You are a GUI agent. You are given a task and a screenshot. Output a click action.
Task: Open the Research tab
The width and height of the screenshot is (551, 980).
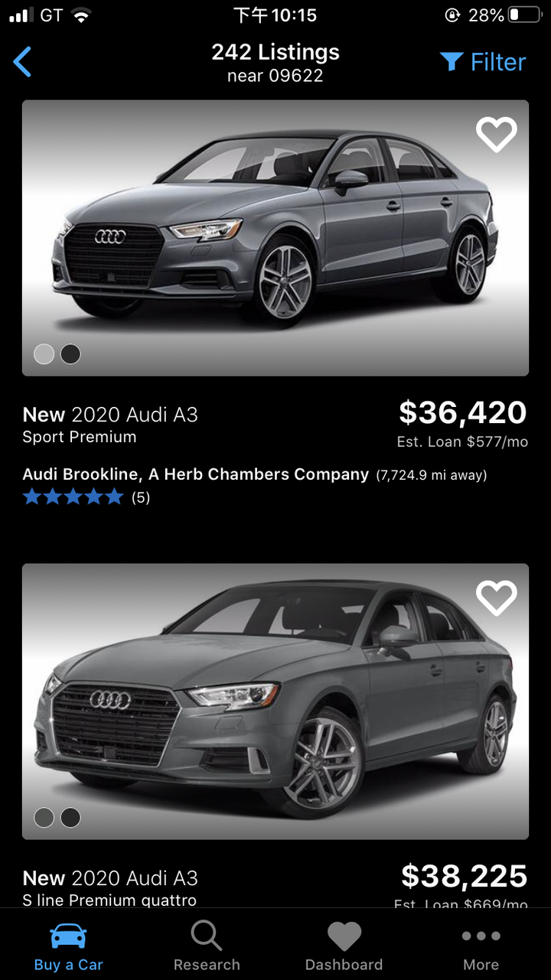click(207, 946)
